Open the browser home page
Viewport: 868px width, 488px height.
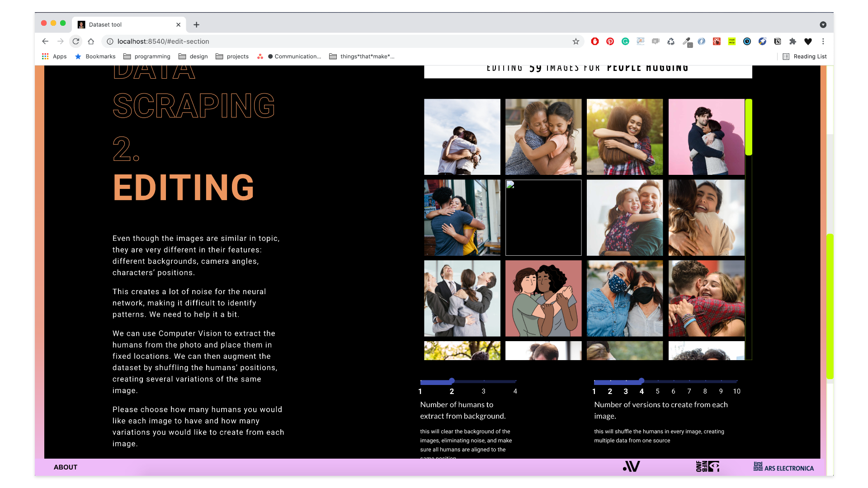[91, 42]
